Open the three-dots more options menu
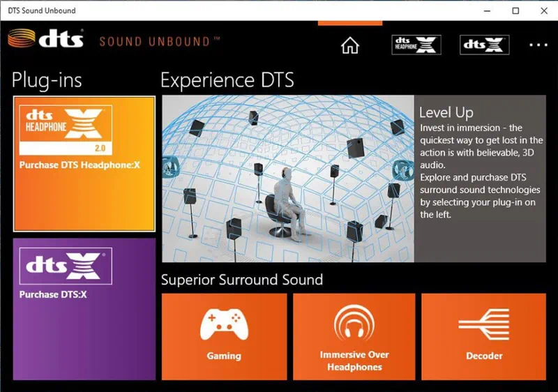 tap(538, 45)
